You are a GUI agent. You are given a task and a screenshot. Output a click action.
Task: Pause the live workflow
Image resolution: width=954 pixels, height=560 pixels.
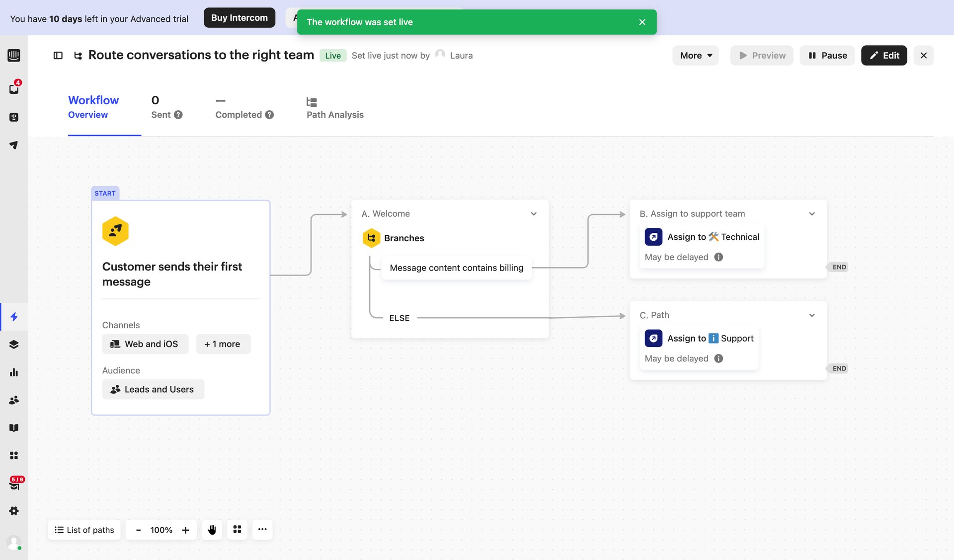[x=827, y=55]
